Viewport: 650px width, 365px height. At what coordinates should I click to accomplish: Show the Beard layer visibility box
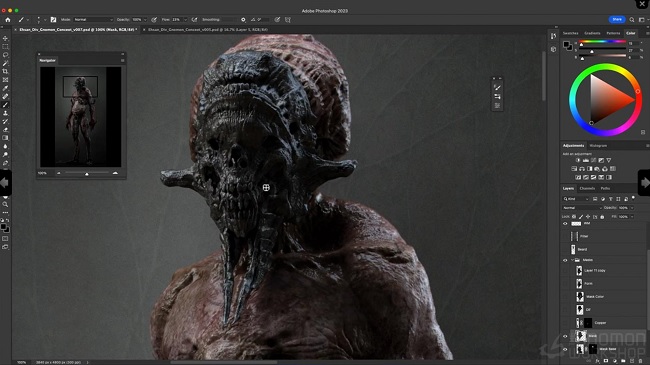point(565,249)
